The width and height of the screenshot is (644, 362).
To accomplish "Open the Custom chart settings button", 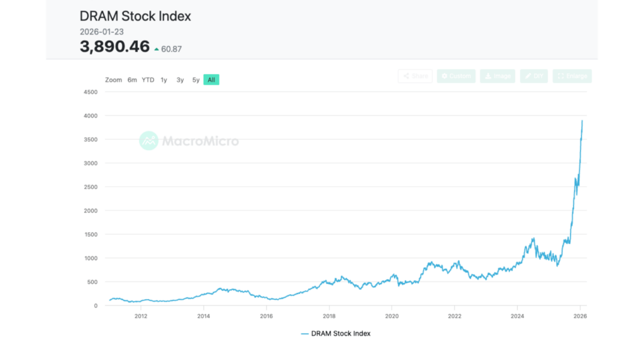I will (456, 76).
